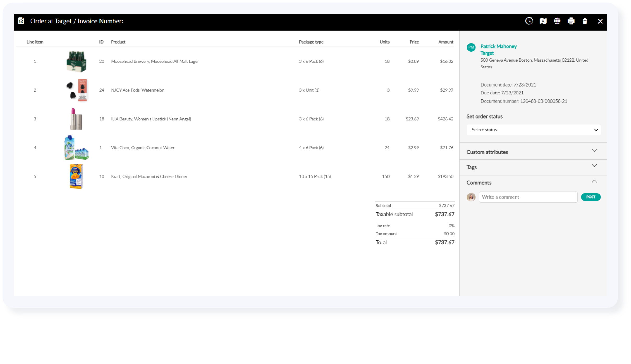
Task: Select Kraft, Original Macaroni & Cheese Dinner
Action: (149, 176)
